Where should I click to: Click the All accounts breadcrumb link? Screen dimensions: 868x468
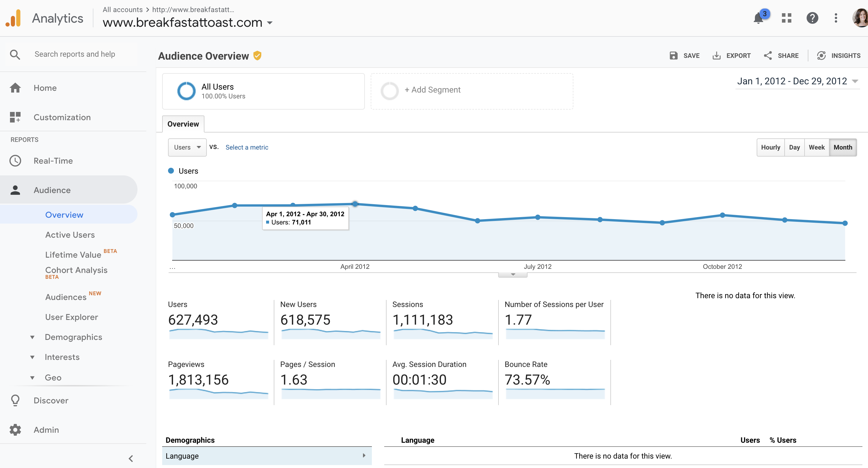[122, 9]
